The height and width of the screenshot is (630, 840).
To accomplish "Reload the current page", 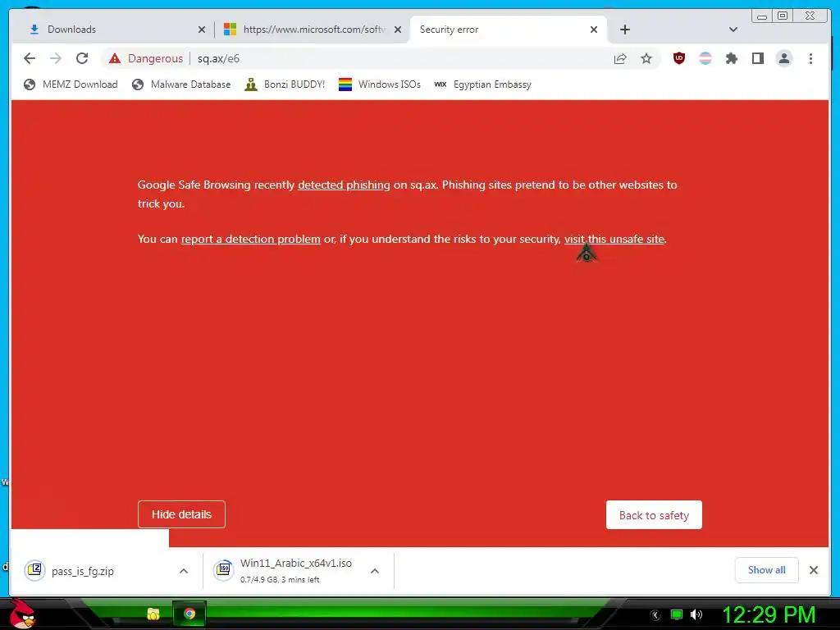I will point(82,58).
